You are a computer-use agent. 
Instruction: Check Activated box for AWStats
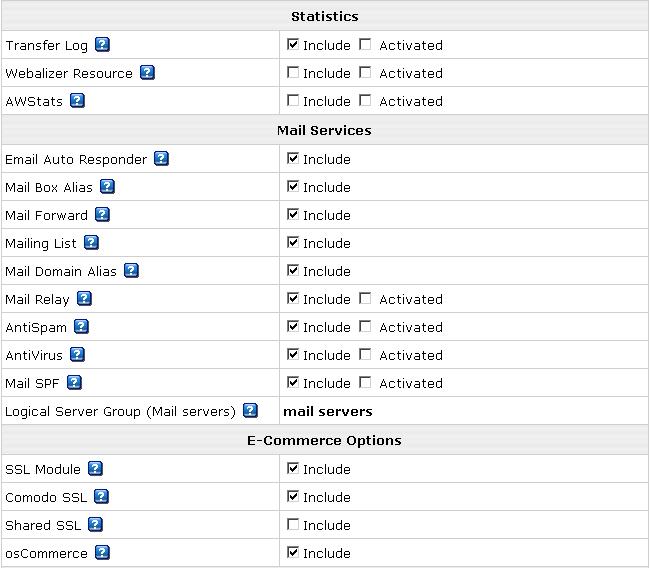pos(365,100)
